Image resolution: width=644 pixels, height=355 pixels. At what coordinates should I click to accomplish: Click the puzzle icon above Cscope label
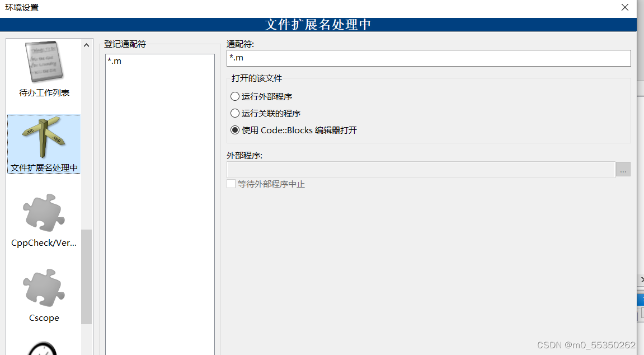(x=44, y=287)
